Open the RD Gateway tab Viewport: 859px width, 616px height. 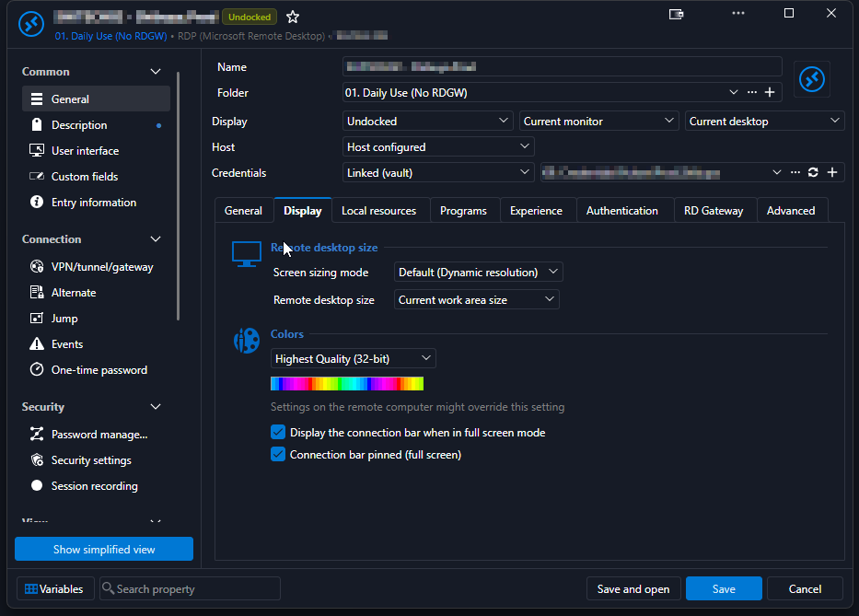(x=714, y=211)
